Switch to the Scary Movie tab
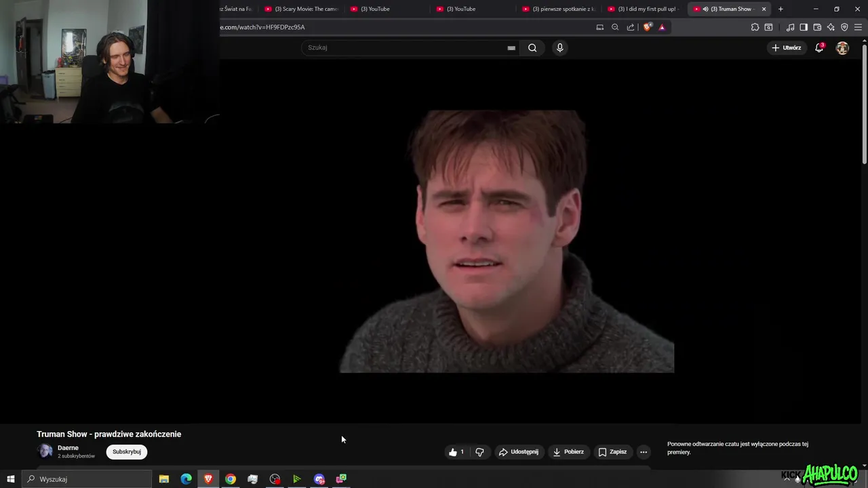 [301, 9]
